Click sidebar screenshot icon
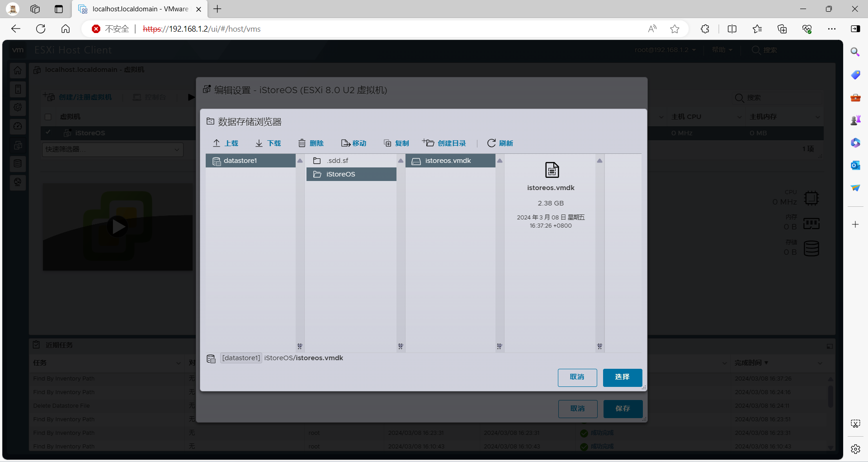The width and height of the screenshot is (868, 462). 855,424
